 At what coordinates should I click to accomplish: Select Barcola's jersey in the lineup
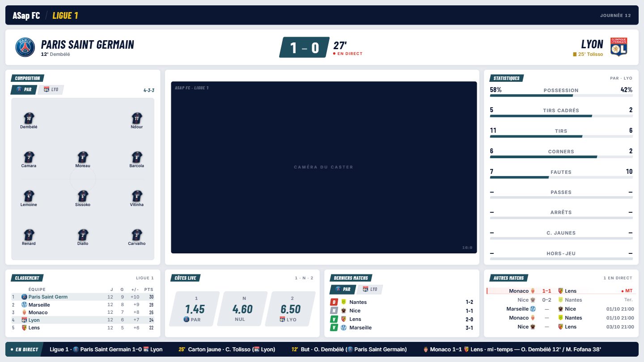click(x=137, y=157)
